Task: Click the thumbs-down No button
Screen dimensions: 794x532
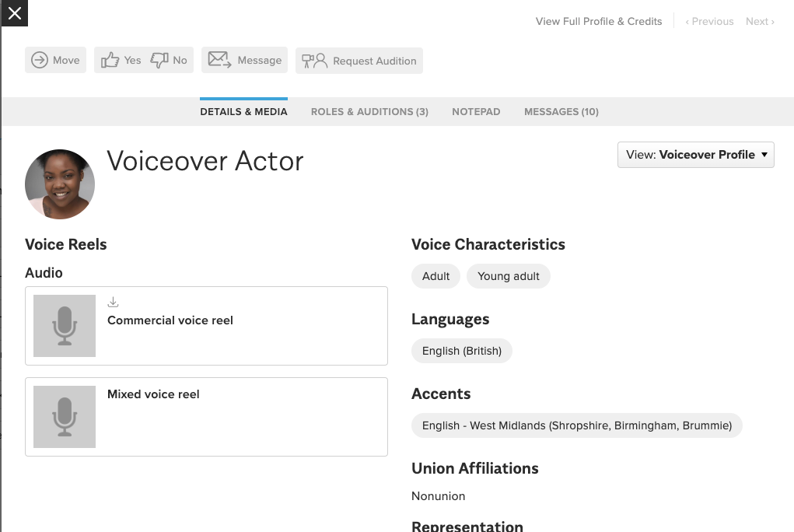Action: [170, 61]
